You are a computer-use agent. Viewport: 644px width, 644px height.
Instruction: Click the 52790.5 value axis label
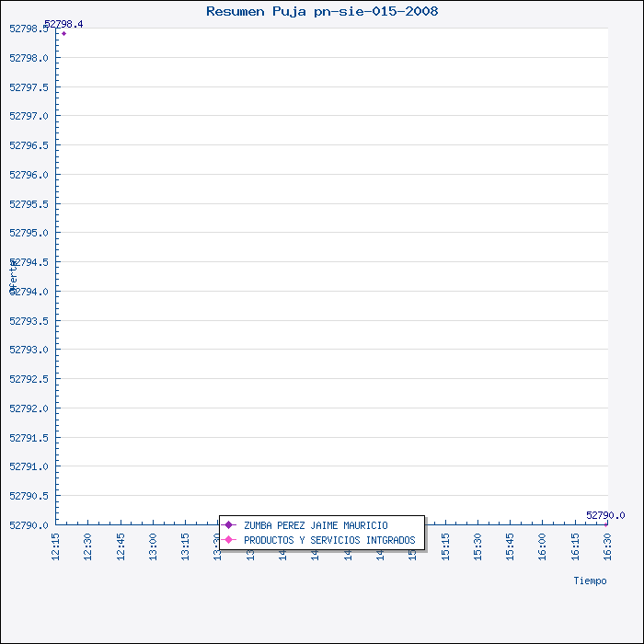(29, 496)
